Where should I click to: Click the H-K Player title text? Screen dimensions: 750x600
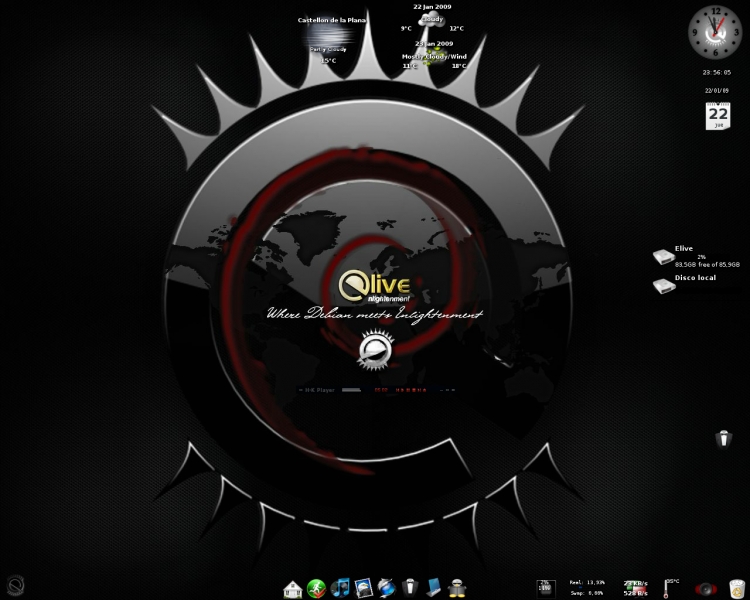[x=320, y=390]
